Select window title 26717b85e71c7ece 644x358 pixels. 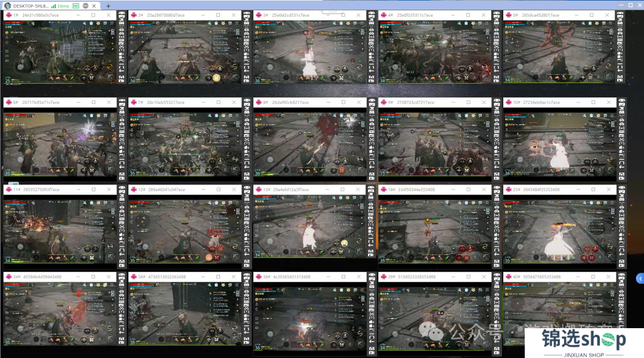click(41, 103)
